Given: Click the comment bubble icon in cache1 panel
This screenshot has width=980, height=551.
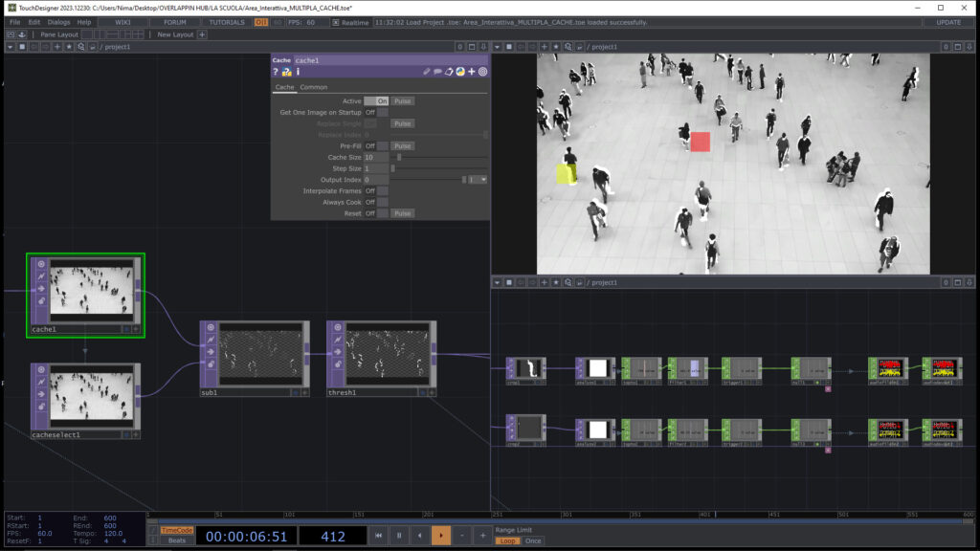Looking at the screenshot, I should [x=437, y=72].
